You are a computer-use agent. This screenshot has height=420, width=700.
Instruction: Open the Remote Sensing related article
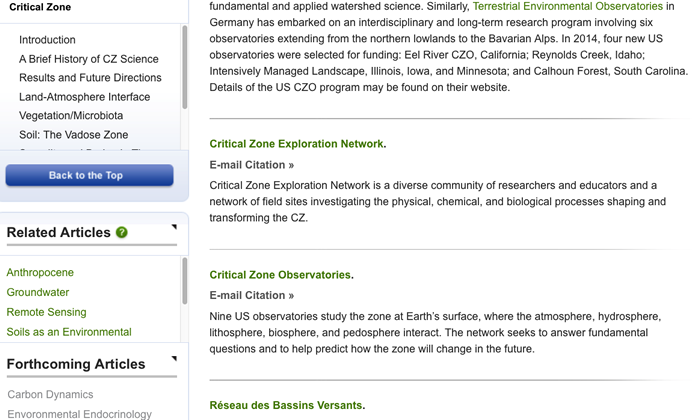tap(46, 312)
